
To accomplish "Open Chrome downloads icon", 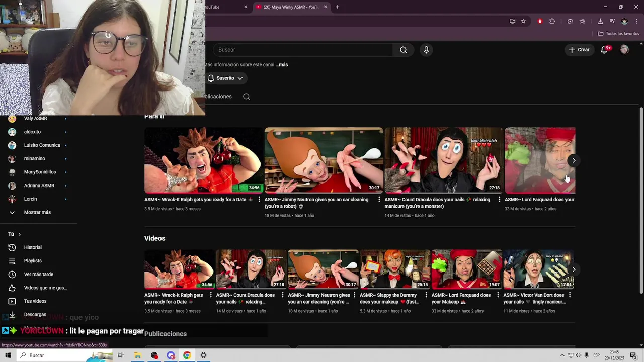I will [600, 21].
